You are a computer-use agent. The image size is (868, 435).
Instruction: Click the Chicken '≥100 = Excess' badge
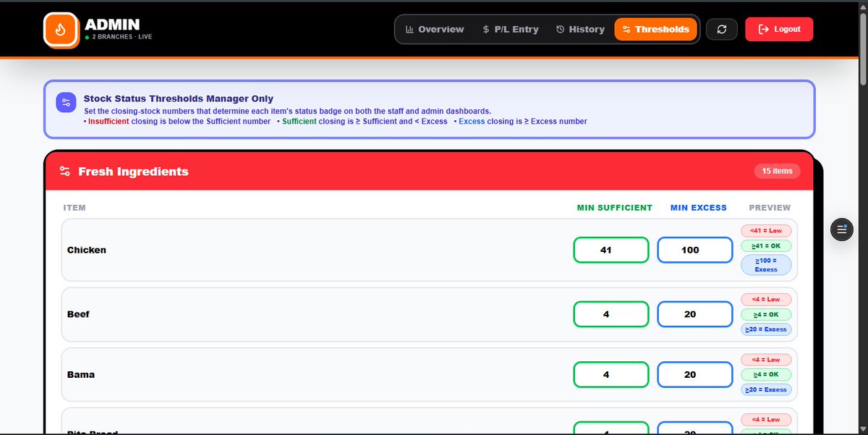[x=766, y=265]
